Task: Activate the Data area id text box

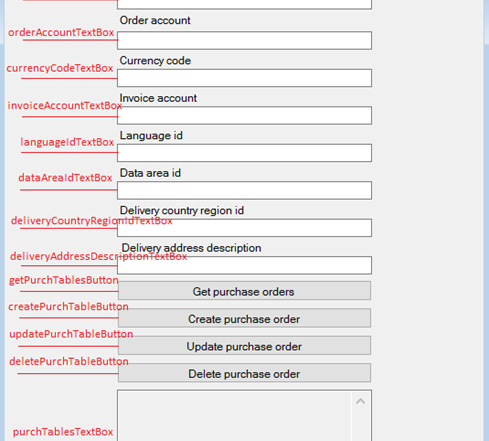Action: tap(244, 190)
